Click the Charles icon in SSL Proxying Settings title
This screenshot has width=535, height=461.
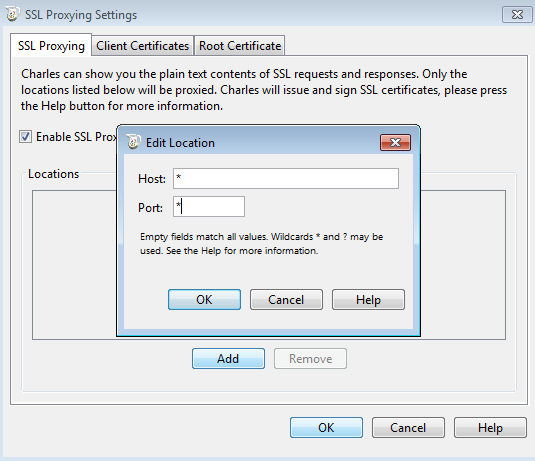[x=13, y=14]
